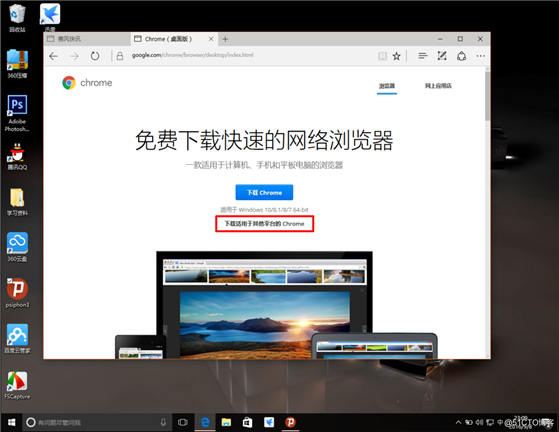Open File Explorer from taskbar
This screenshot has height=432, width=559.
[226, 423]
